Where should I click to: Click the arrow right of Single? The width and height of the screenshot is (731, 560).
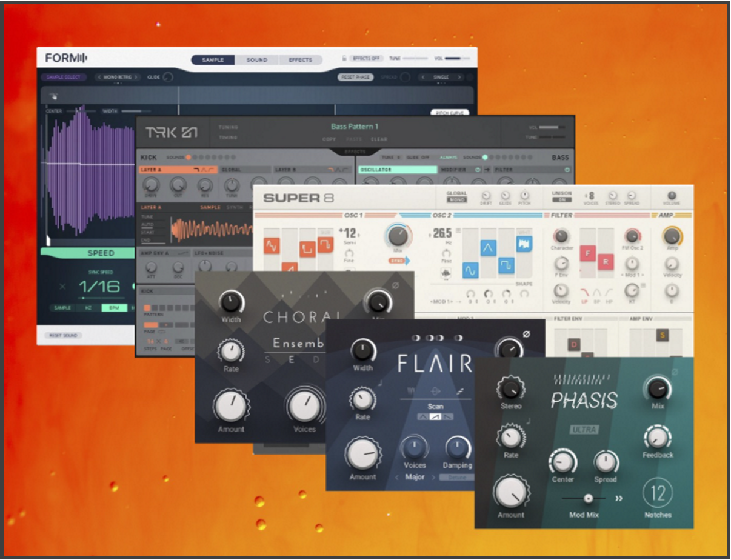click(459, 78)
